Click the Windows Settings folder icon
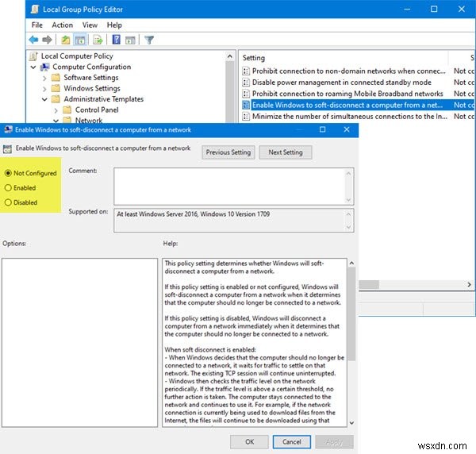476x454 pixels. (x=56, y=88)
